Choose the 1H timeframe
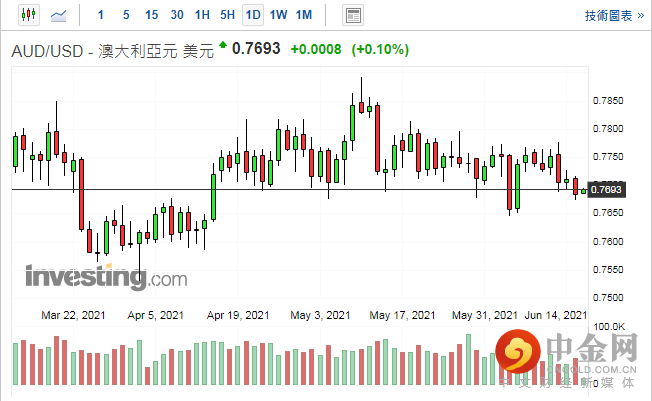Image resolution: width=652 pixels, height=401 pixels. (202, 15)
